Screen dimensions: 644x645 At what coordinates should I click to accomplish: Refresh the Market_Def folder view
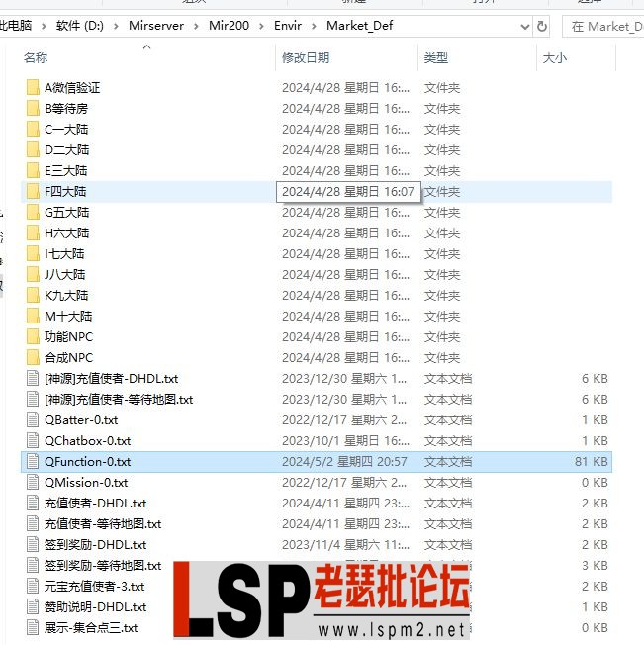tap(542, 27)
